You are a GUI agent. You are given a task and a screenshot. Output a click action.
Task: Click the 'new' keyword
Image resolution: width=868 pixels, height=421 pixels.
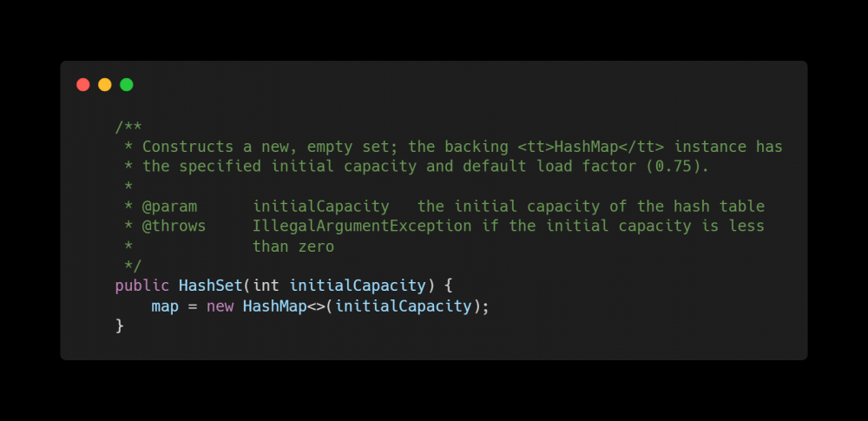[220, 306]
